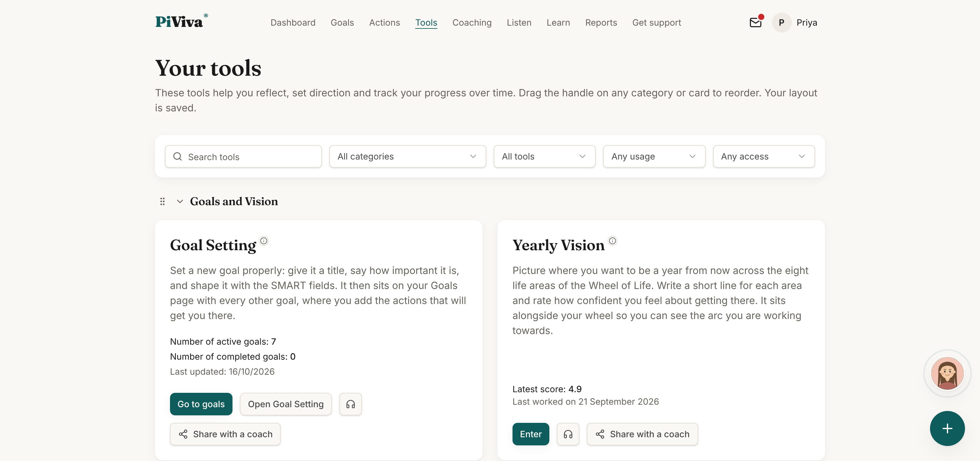Click the Yearly Vision headphones listen button
This screenshot has height=461, width=980.
(567, 434)
